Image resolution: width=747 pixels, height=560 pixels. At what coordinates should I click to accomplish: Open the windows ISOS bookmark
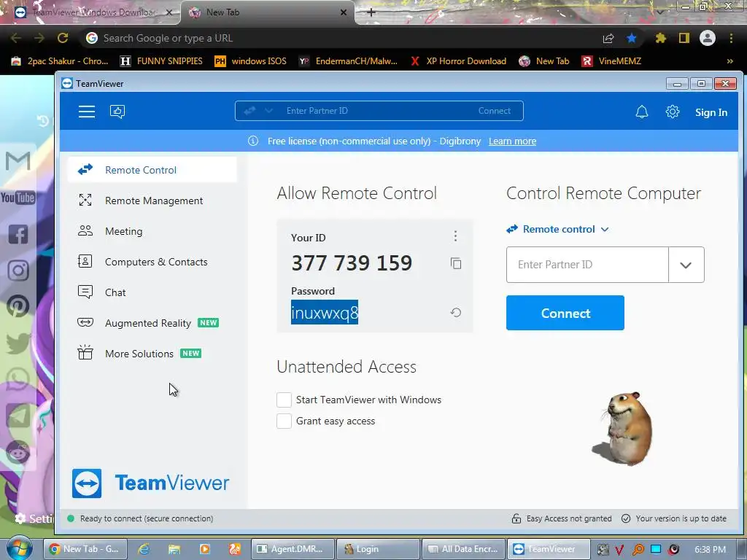251,61
